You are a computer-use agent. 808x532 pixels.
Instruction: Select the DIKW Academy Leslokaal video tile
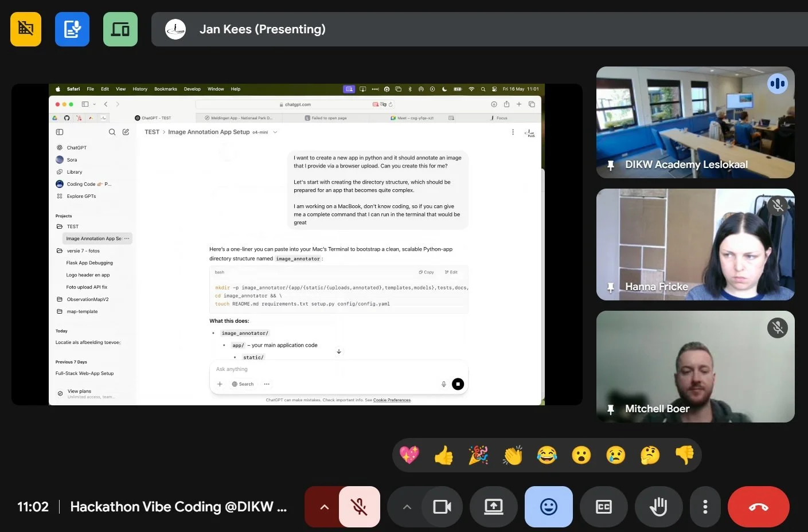(x=696, y=122)
